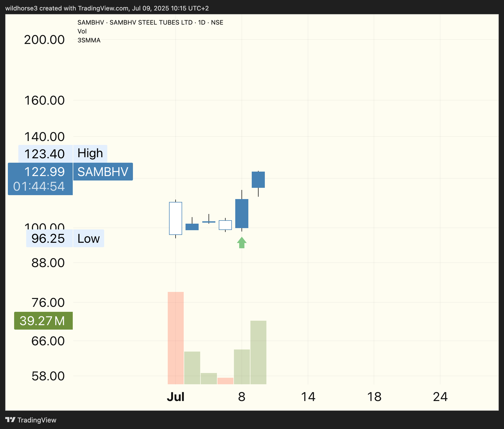Image resolution: width=504 pixels, height=429 pixels.
Task: Click the TradingView wordmark at bottom
Action: tap(37, 420)
